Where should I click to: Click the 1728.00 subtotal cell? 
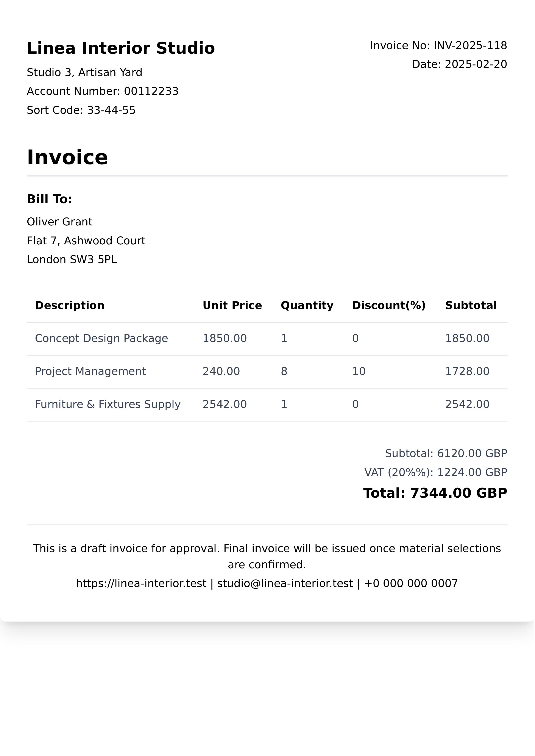click(x=467, y=371)
